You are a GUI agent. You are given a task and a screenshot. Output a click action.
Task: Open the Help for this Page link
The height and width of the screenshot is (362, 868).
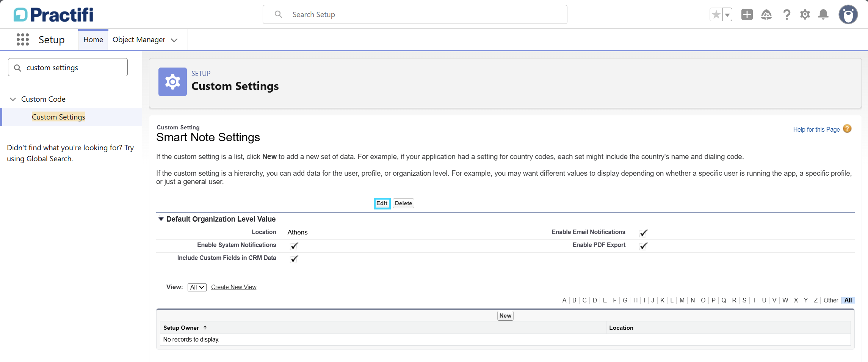point(816,129)
